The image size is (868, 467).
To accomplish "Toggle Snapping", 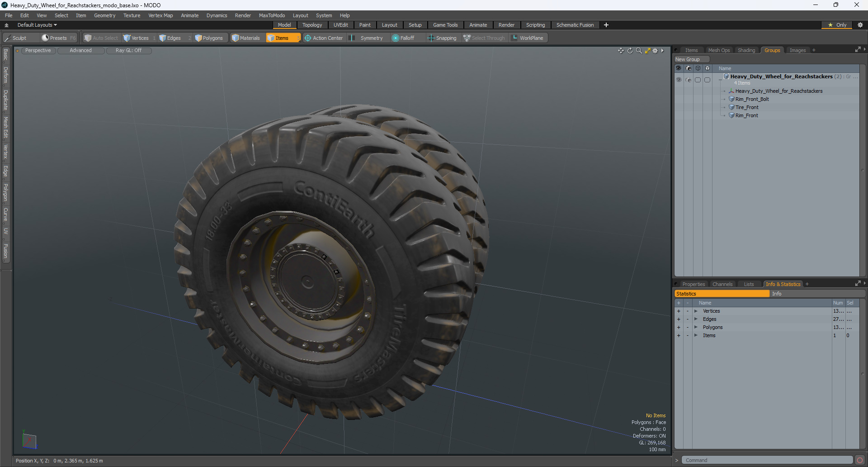I will (x=442, y=38).
